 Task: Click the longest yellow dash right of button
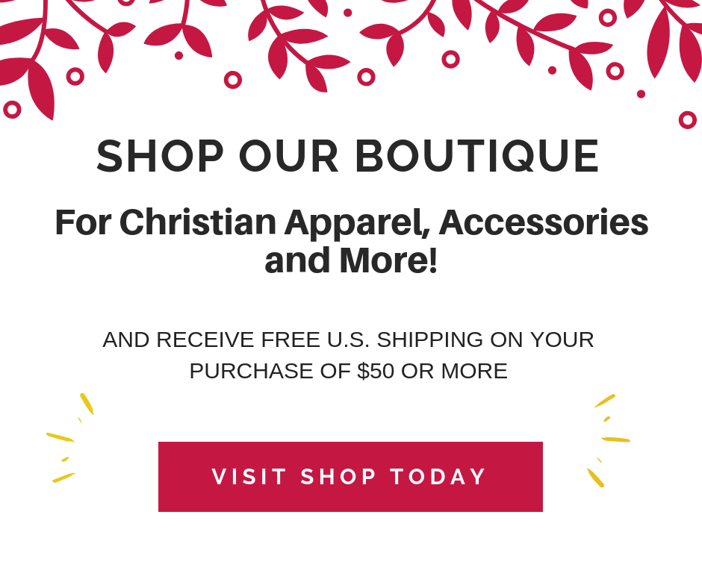pyautogui.click(x=616, y=440)
